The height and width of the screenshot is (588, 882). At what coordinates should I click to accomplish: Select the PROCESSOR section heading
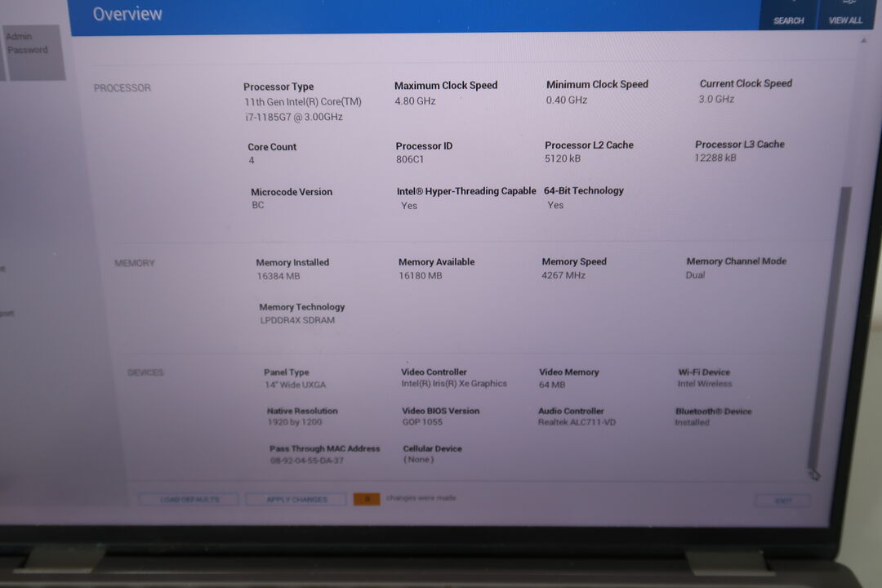[x=122, y=88]
